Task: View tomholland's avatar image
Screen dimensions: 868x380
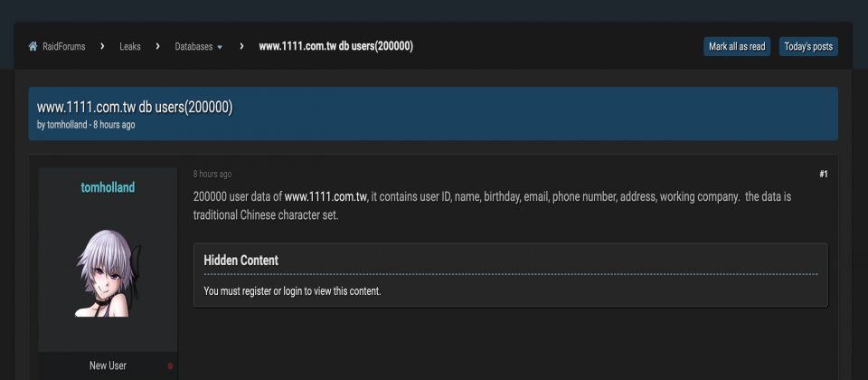Action: (108, 273)
